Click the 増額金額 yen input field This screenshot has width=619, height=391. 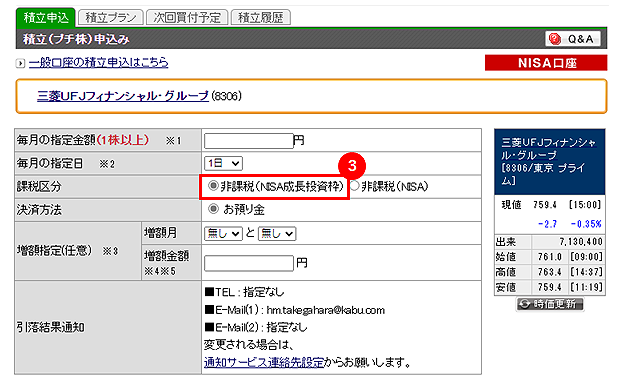249,263
